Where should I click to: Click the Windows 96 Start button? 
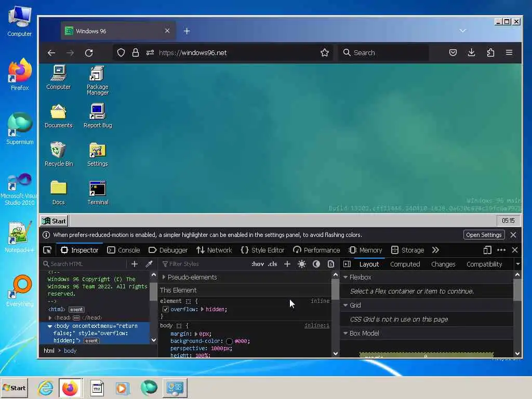(x=54, y=221)
